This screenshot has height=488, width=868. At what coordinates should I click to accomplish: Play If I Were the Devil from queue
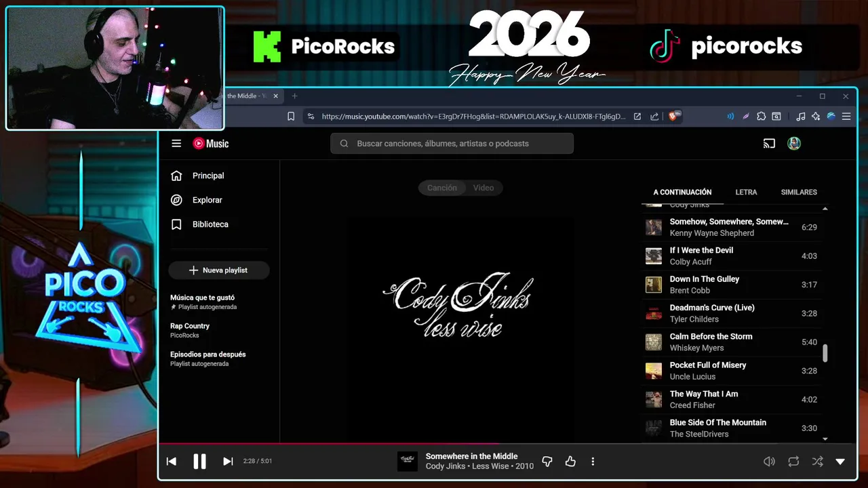coord(731,256)
